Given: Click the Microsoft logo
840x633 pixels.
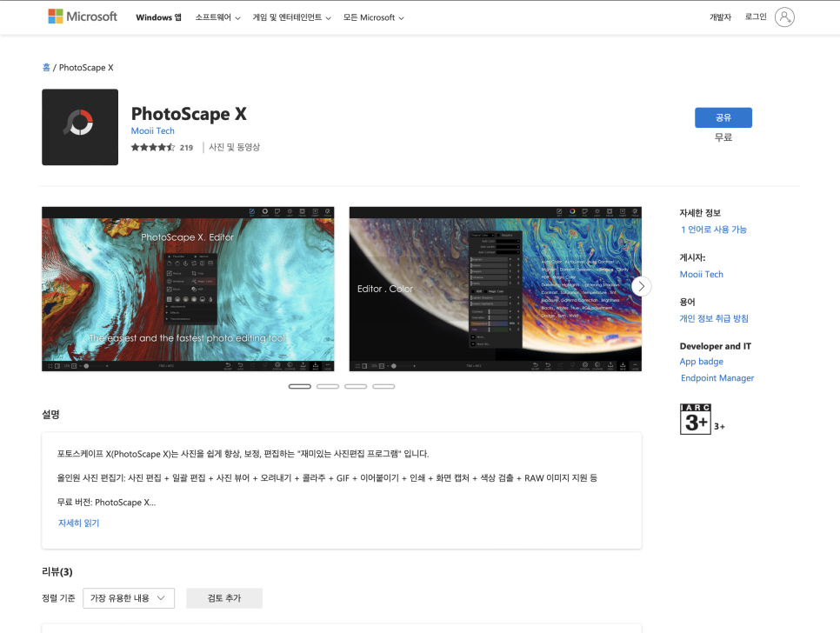Looking at the screenshot, I should 83,17.
